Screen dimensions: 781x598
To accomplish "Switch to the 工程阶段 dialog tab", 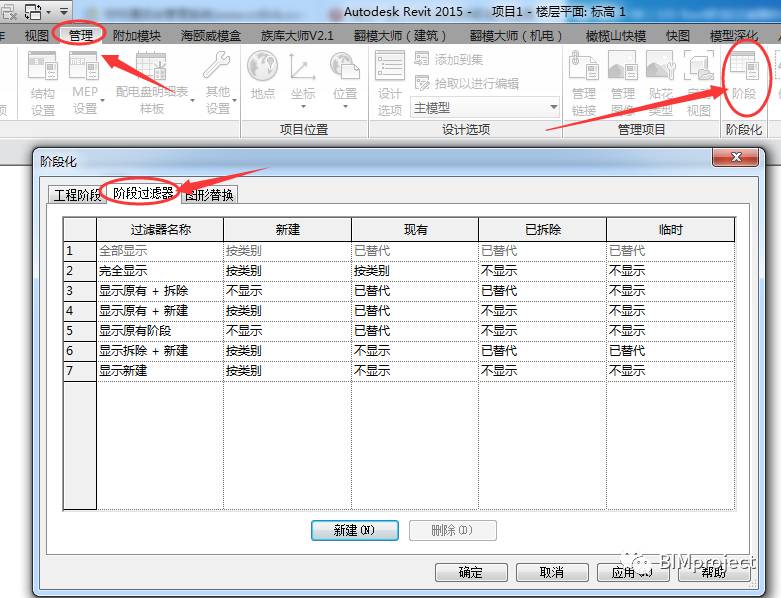I will click(77, 195).
